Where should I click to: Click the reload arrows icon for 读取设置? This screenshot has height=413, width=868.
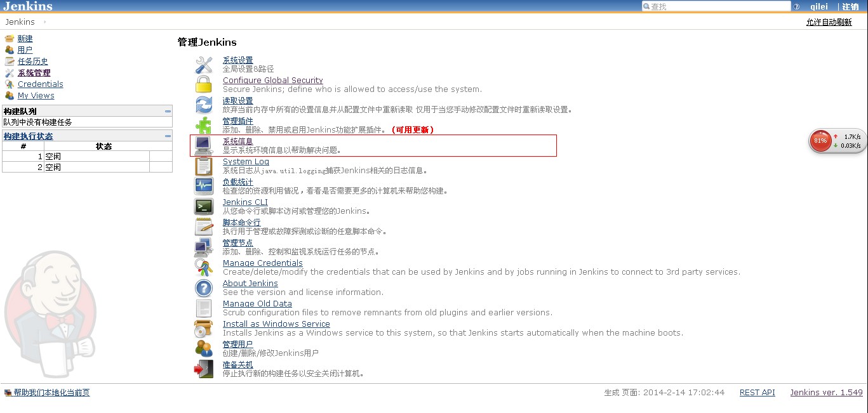point(204,105)
